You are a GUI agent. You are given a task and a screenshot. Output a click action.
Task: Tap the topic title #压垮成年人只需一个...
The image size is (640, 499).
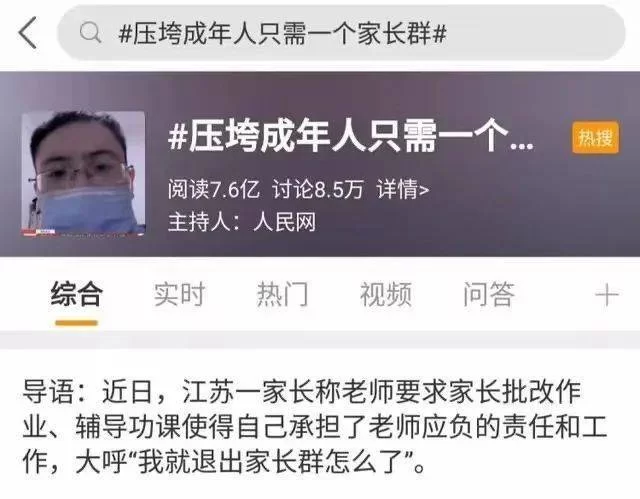350,136
